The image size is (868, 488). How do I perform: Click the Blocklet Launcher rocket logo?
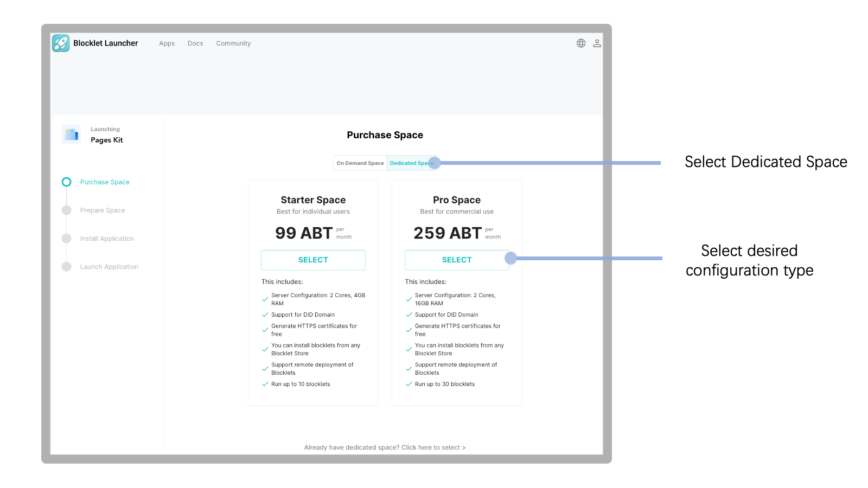pos(61,43)
